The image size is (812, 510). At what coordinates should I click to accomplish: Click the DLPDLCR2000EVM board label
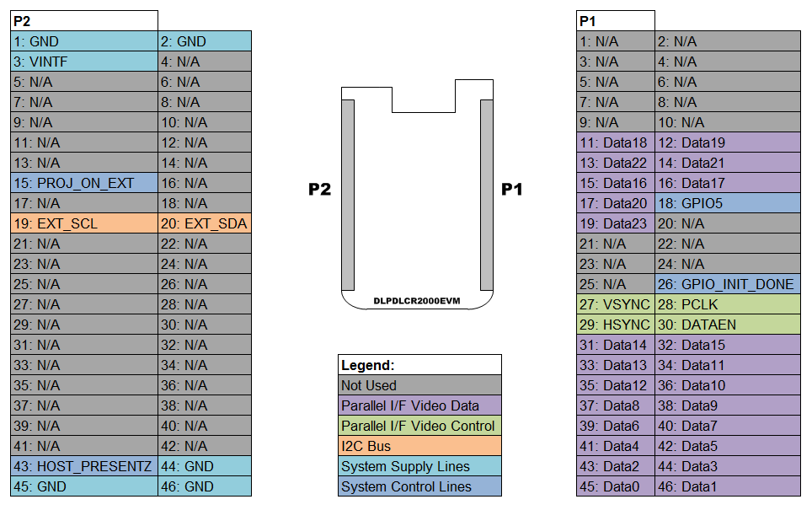417,300
